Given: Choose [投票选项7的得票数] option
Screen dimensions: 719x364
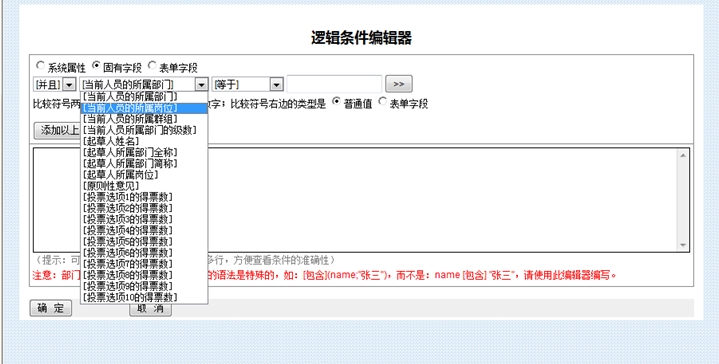Looking at the screenshot, I should (x=144, y=264).
